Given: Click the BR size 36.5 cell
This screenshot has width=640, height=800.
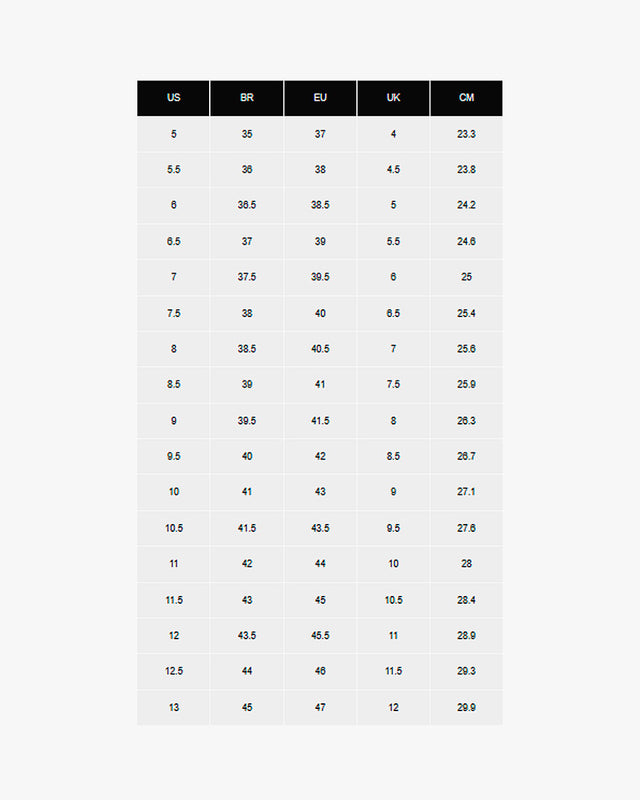Looking at the screenshot, I should coord(247,205).
